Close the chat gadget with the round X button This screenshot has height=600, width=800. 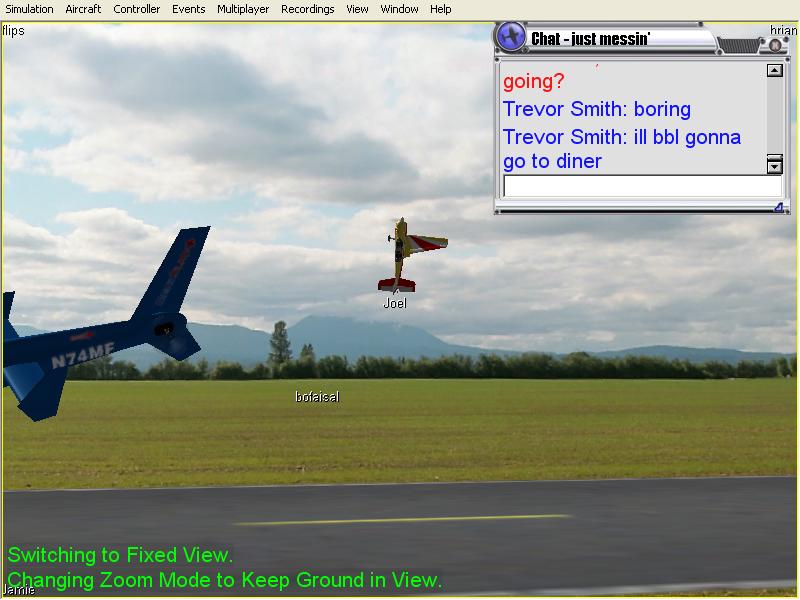click(775, 45)
